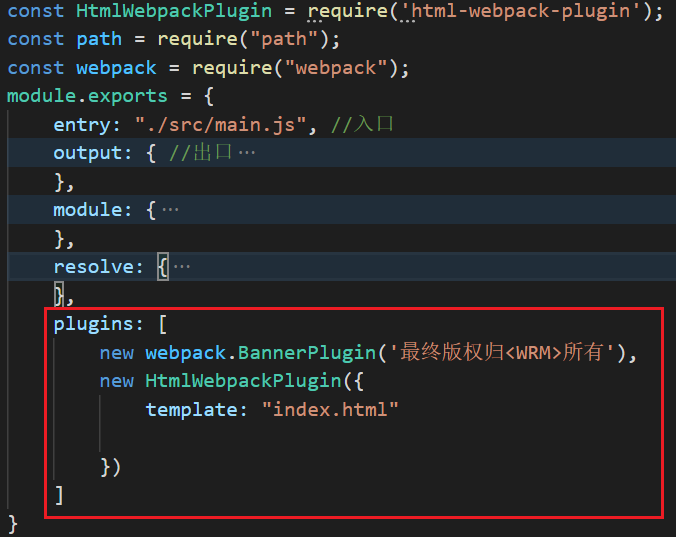Click the plugins key

click(x=93, y=324)
